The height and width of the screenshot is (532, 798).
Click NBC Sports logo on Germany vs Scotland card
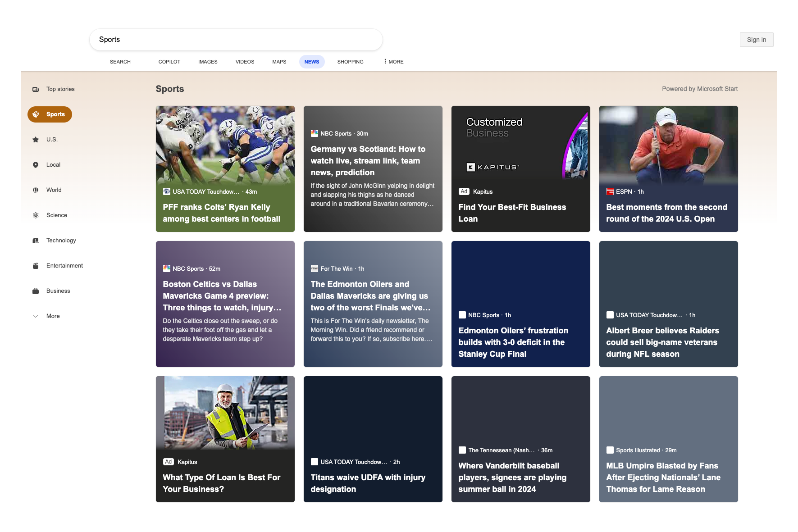click(x=315, y=133)
